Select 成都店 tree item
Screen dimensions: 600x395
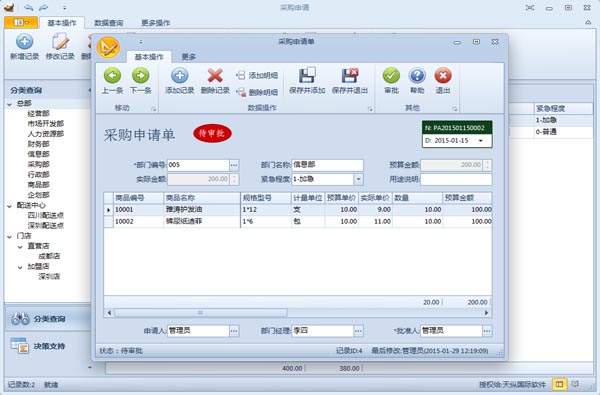(x=49, y=256)
